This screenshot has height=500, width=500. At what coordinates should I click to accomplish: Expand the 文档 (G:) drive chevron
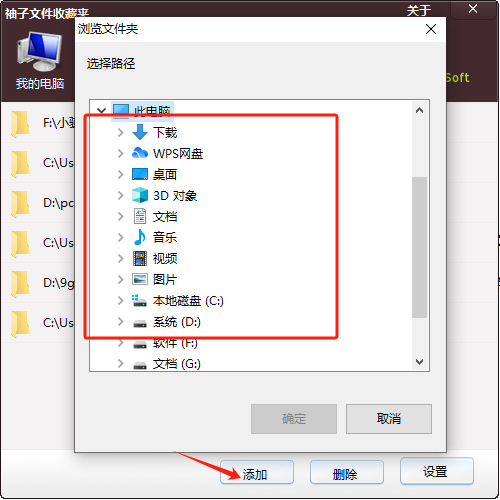click(x=121, y=363)
